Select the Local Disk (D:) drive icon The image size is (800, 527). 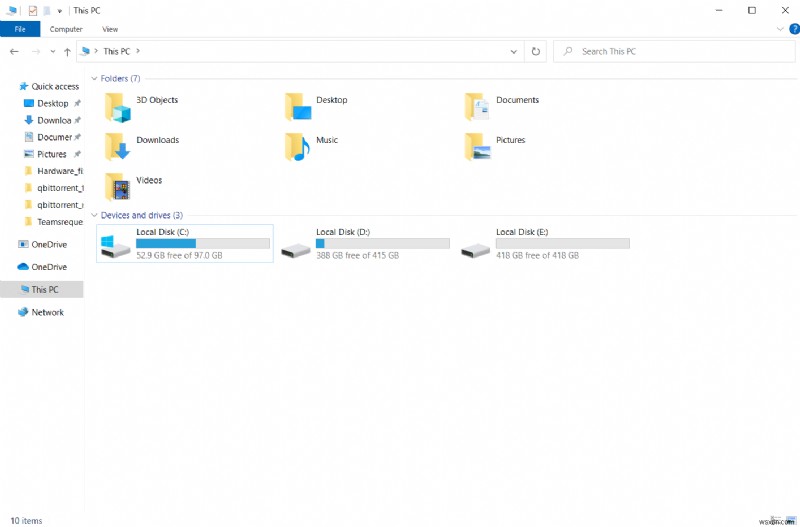(296, 250)
